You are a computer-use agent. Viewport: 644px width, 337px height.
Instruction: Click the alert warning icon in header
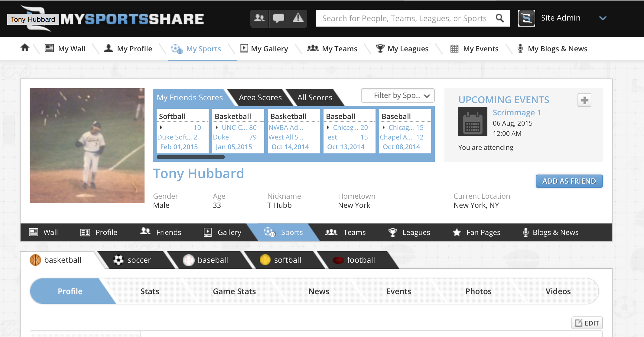(x=298, y=18)
